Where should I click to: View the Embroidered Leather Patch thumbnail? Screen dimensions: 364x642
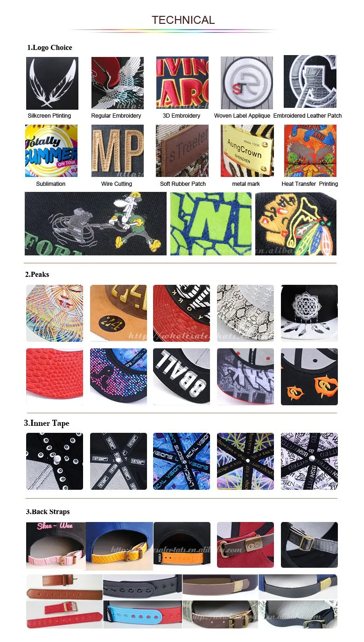[310, 82]
